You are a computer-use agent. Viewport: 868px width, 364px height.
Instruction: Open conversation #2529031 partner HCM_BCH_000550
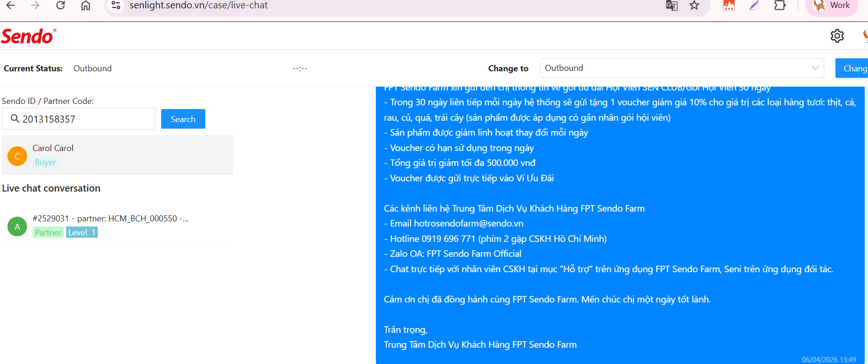[117, 226]
